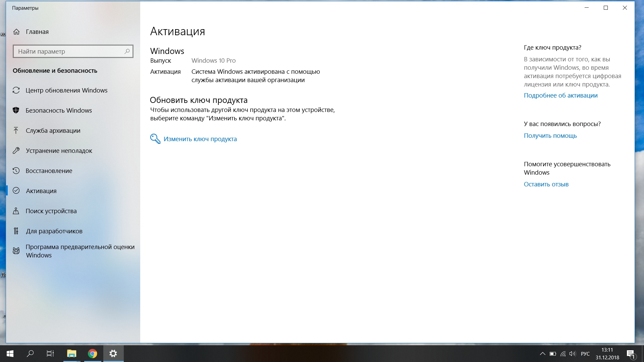The image size is (644, 362).
Task: Click the Windows 10 Pro edition text
Action: pyautogui.click(x=213, y=60)
